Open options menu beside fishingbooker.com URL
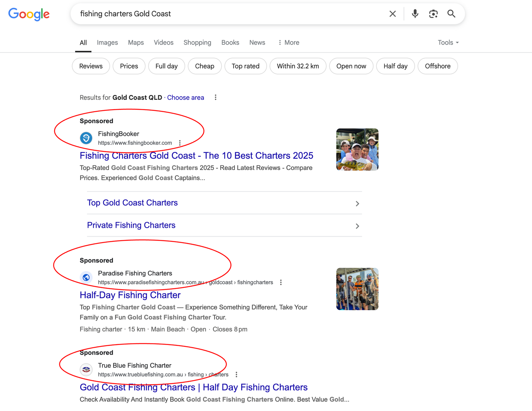 180,143
